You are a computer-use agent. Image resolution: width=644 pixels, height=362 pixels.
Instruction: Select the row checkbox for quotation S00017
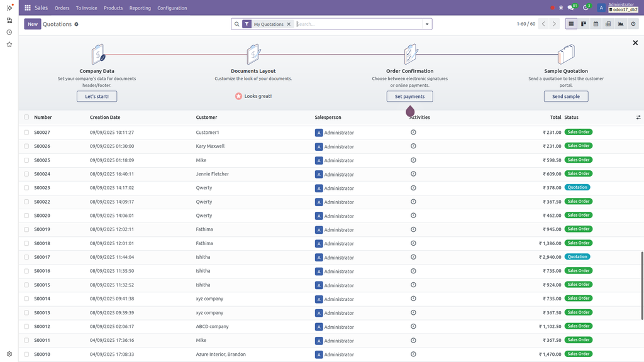click(26, 256)
